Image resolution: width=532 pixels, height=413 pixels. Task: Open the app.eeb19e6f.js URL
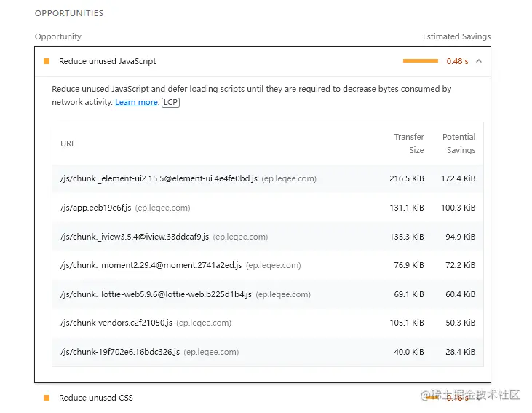click(x=95, y=208)
